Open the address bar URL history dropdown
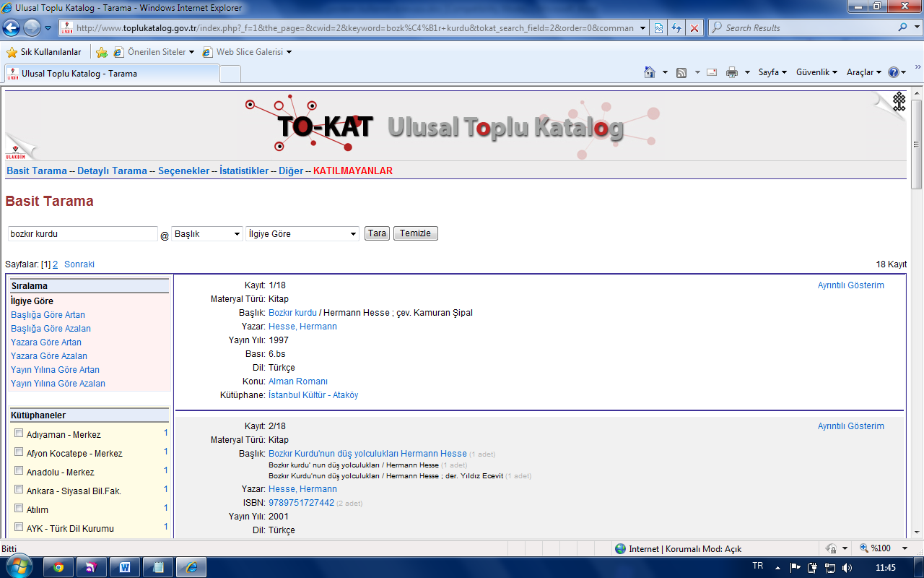 point(642,28)
